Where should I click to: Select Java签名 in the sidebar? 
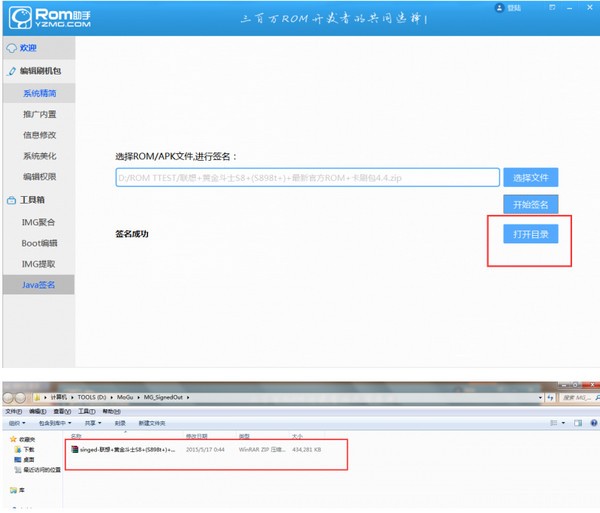(38, 285)
